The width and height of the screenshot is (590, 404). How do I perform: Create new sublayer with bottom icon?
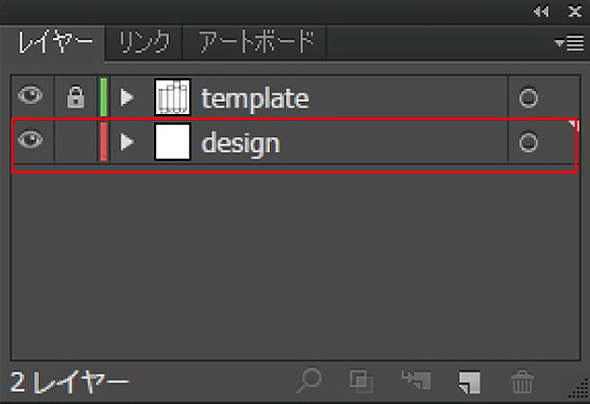click(x=416, y=380)
